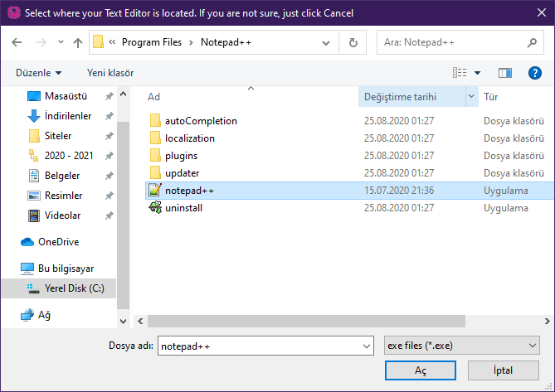Expand the address bar history dropdown

(326, 43)
